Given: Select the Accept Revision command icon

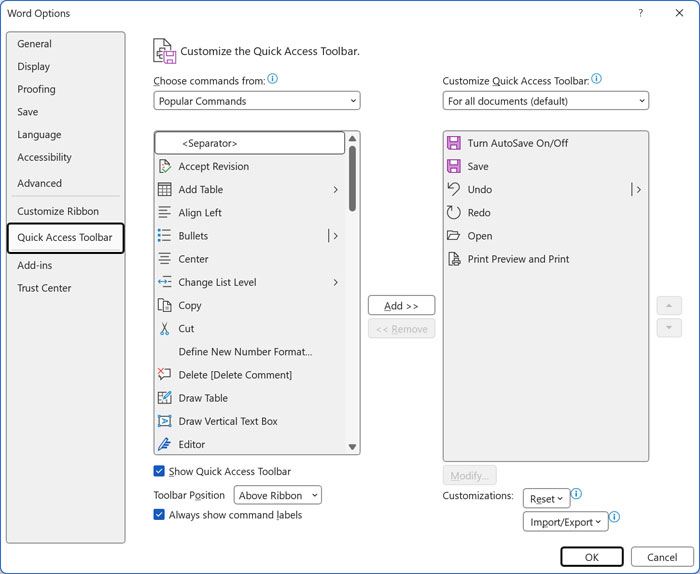Looking at the screenshot, I should coord(164,166).
